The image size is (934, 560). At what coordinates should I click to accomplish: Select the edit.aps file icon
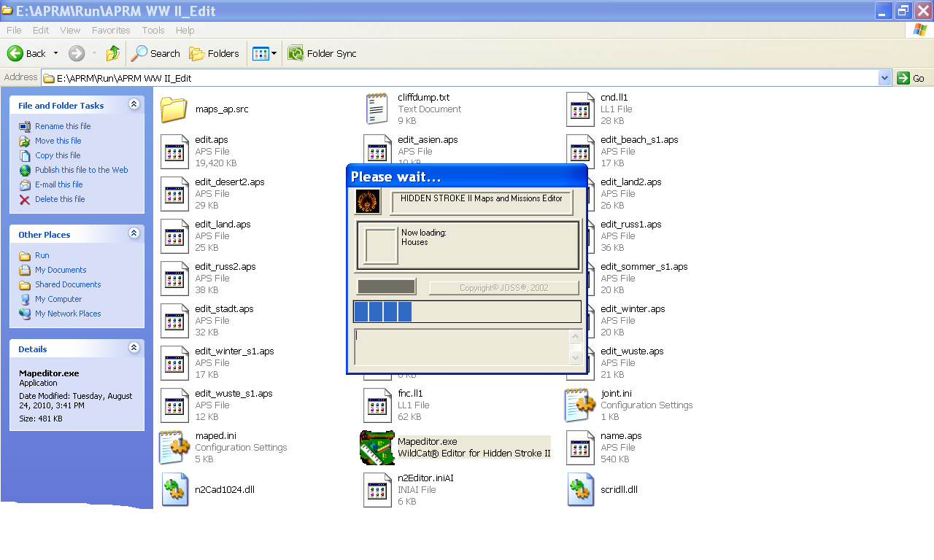(174, 152)
